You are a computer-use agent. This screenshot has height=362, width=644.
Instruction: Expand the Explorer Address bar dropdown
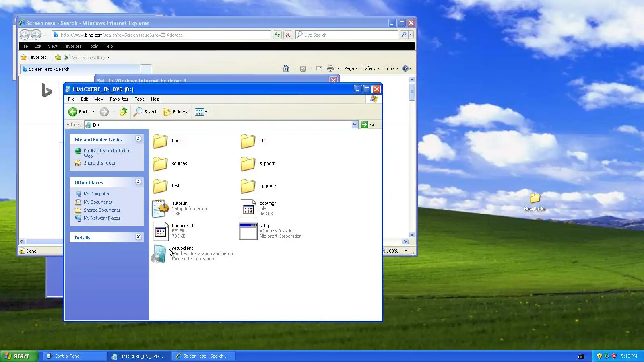click(x=355, y=125)
